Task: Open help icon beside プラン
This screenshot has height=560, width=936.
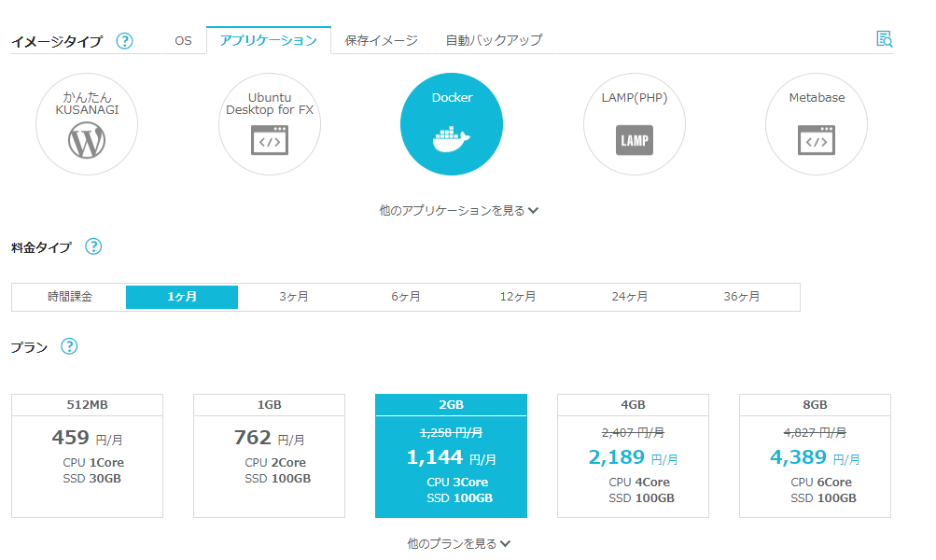Action: click(69, 346)
